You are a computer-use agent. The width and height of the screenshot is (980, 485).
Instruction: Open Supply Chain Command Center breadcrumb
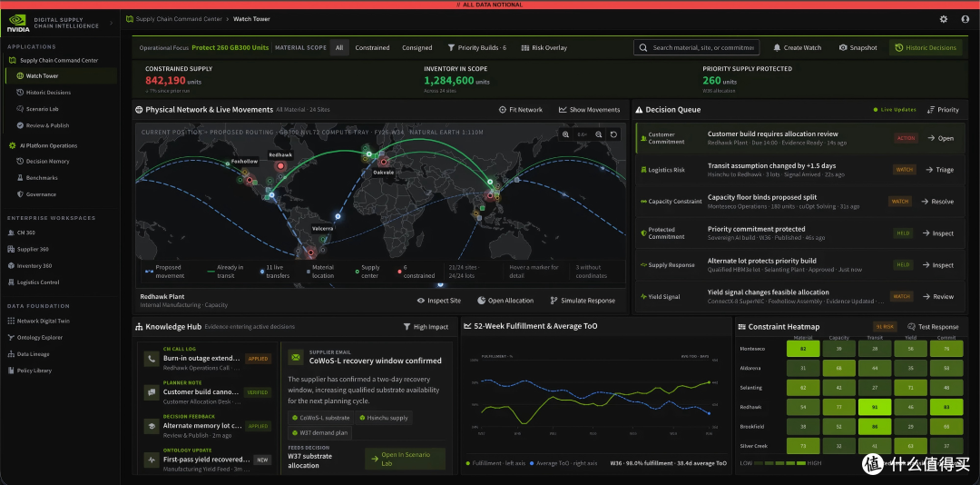[179, 19]
